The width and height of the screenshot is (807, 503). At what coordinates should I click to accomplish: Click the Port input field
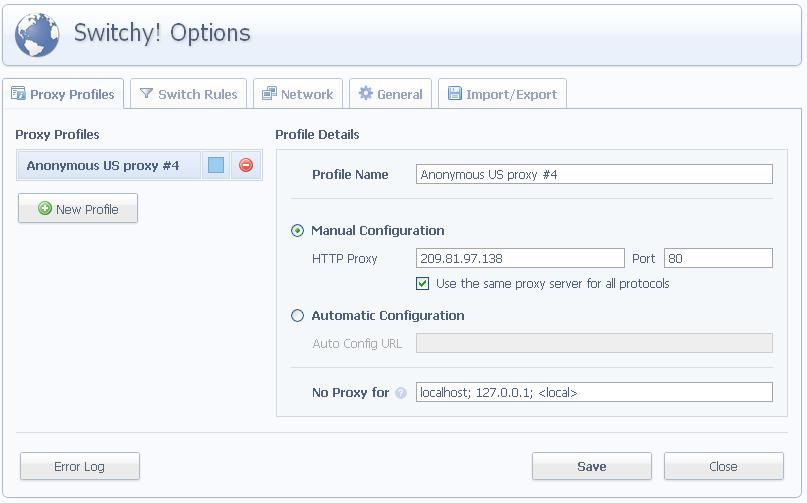[x=718, y=258]
